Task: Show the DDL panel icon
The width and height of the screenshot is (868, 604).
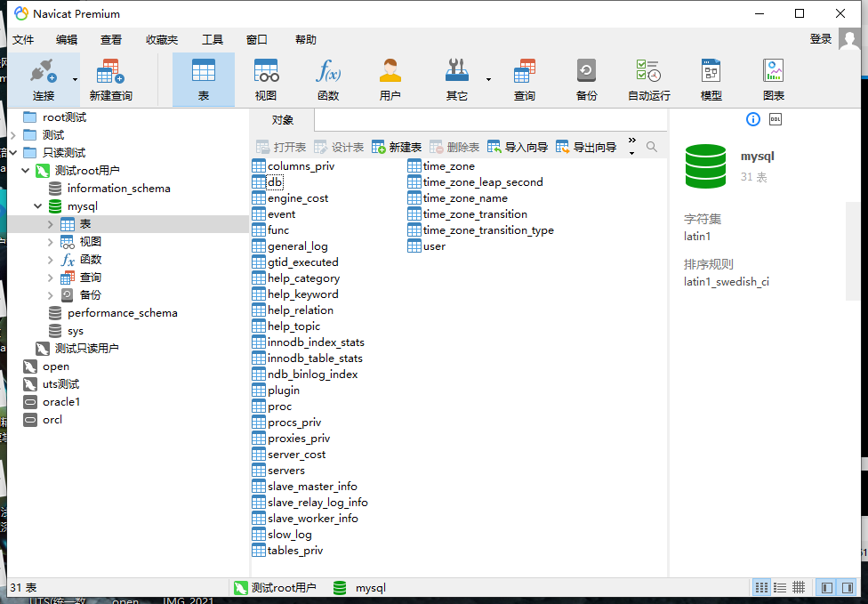Action: coord(776,119)
